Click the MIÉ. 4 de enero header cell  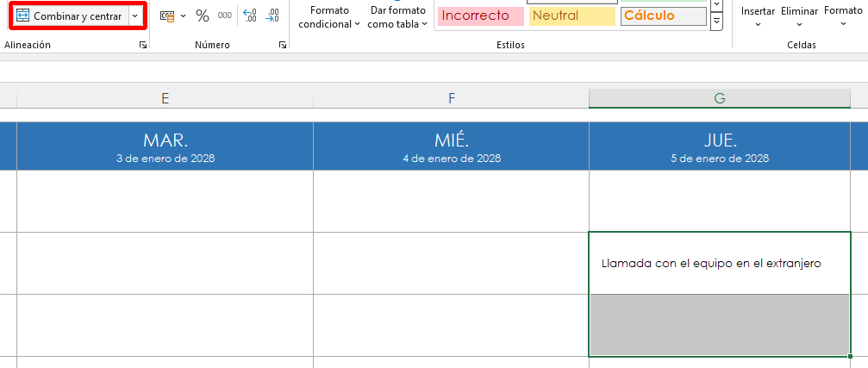tap(451, 147)
